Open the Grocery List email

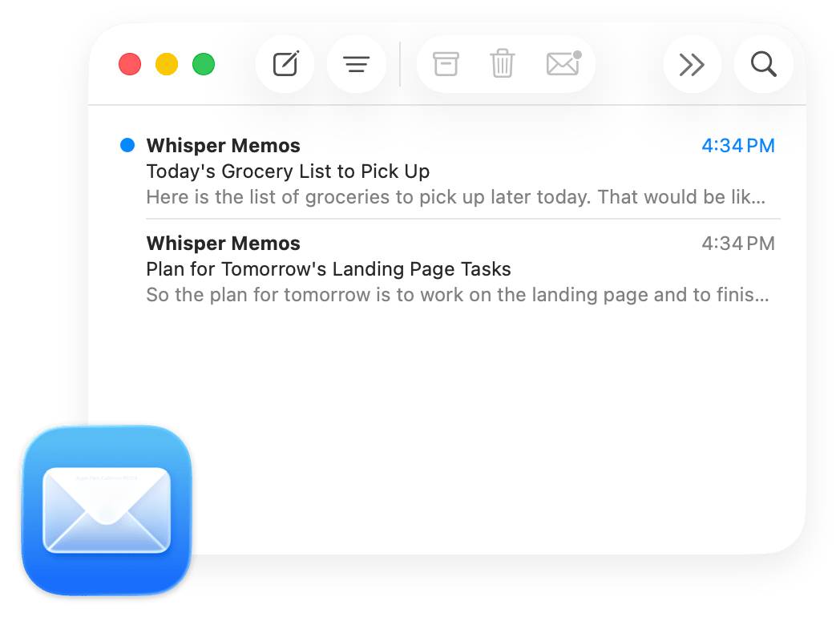(x=287, y=171)
